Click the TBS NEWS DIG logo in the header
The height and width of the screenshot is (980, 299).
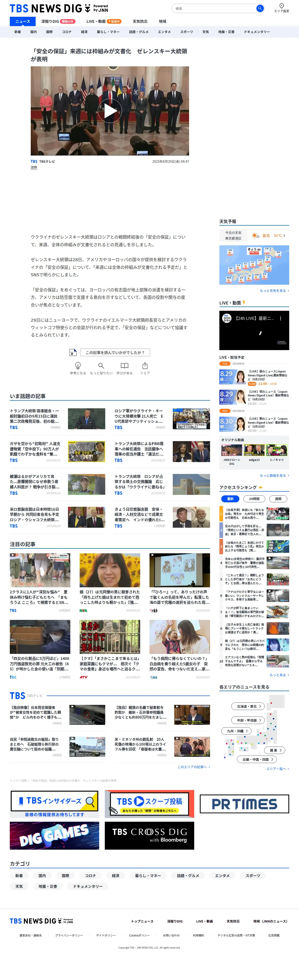pos(59,8)
